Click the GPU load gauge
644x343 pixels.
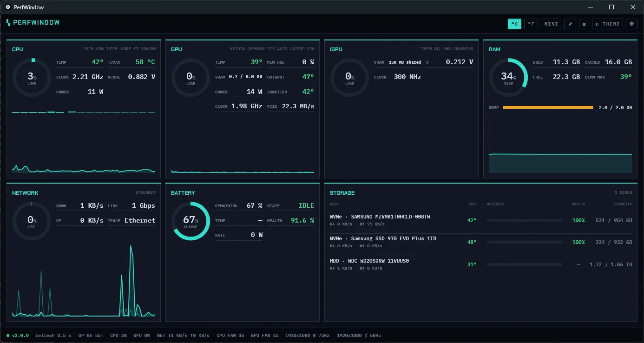click(x=191, y=77)
